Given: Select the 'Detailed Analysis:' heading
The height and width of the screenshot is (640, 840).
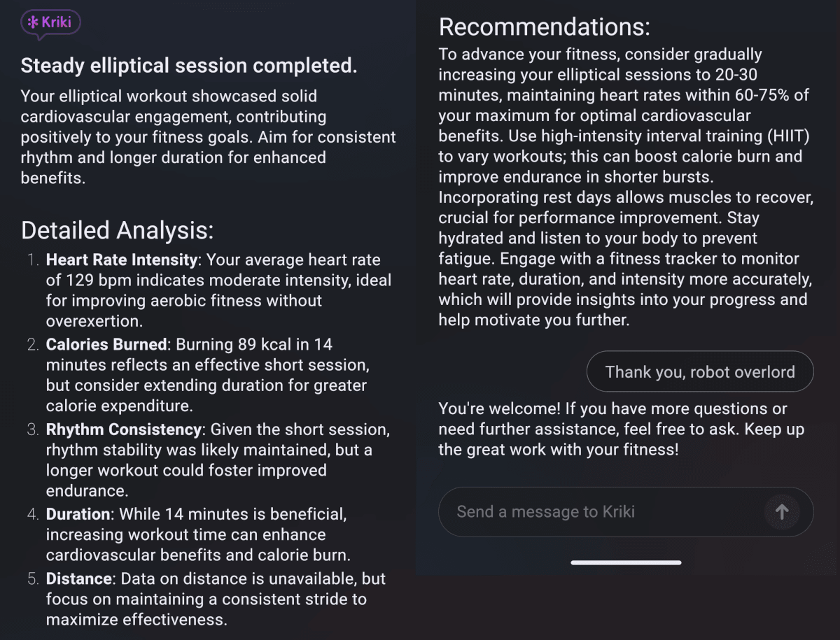Looking at the screenshot, I should point(117,230).
